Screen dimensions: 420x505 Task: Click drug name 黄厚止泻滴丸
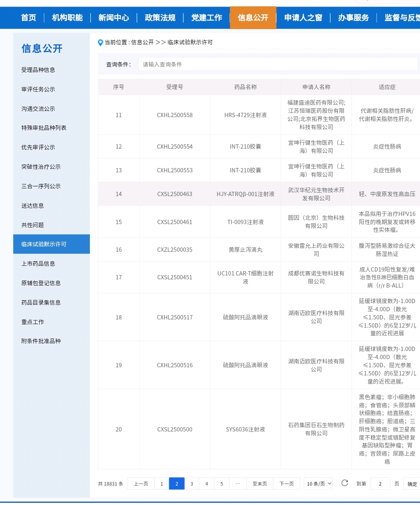245,250
